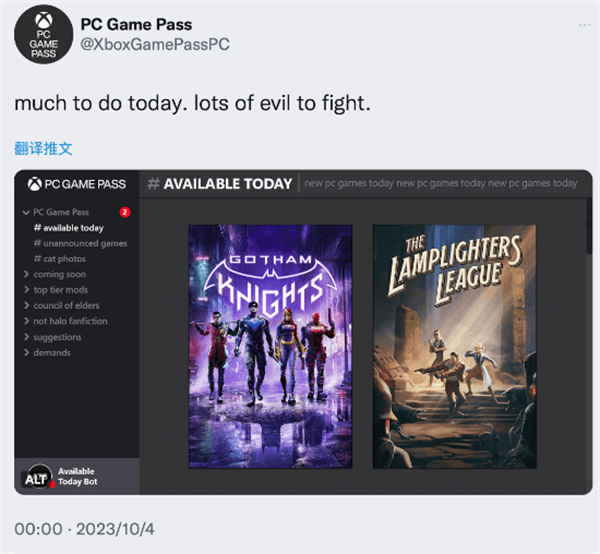This screenshot has width=600, height=554.
Task: Open the tweet's three-dot more menu
Action: pos(585,25)
